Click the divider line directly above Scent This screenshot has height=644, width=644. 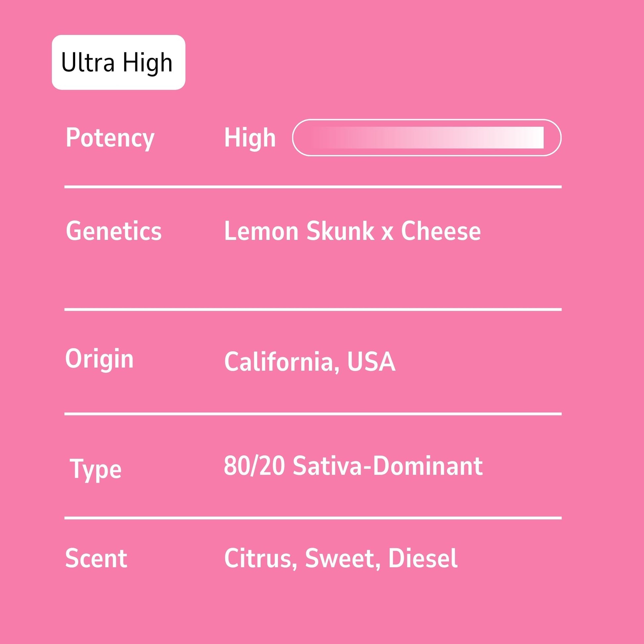coord(313,518)
